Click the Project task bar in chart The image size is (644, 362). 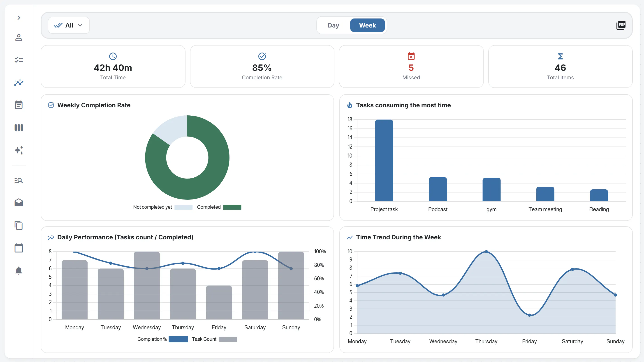384,160
